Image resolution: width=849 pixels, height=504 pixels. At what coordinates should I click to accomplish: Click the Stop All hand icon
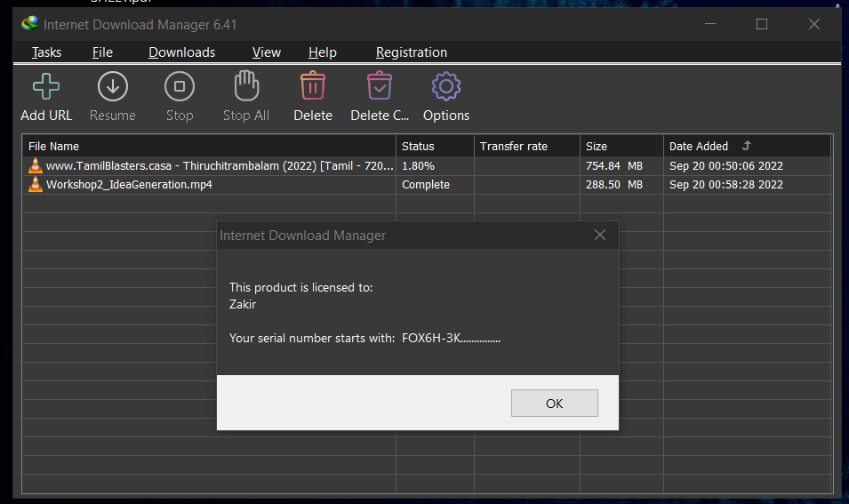246,85
